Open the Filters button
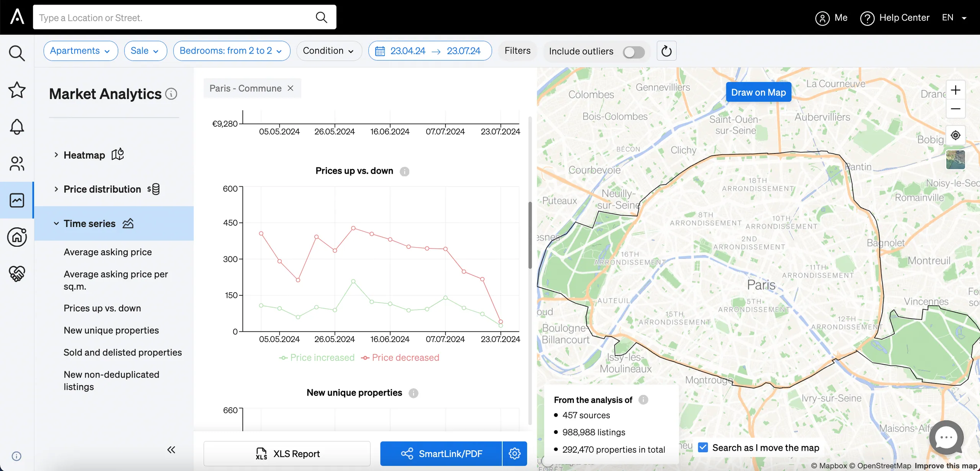This screenshot has width=980, height=471. point(518,51)
